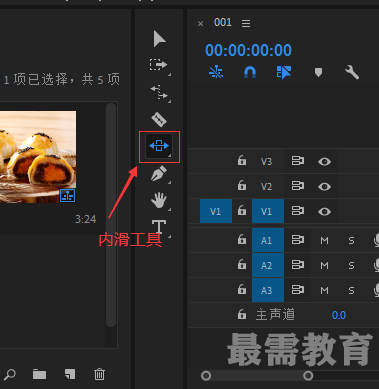Select the pastry clip thumbnail

[x=38, y=157]
